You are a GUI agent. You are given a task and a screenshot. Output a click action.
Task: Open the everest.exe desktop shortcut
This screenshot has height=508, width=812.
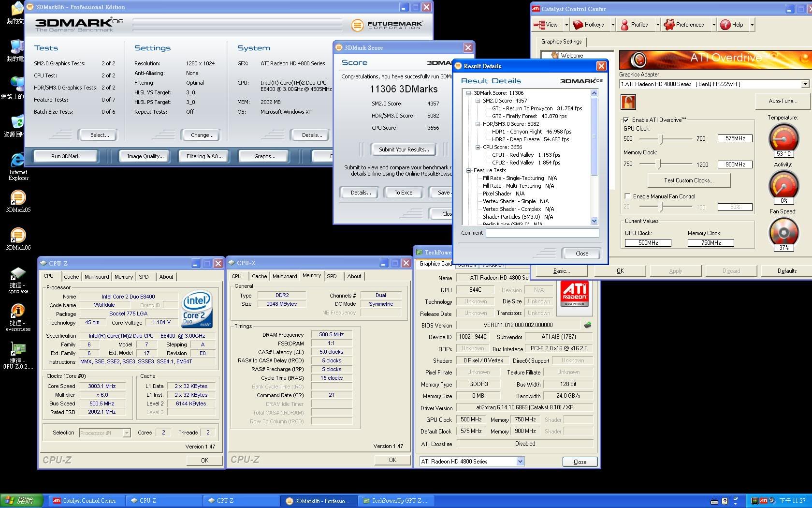[18, 318]
